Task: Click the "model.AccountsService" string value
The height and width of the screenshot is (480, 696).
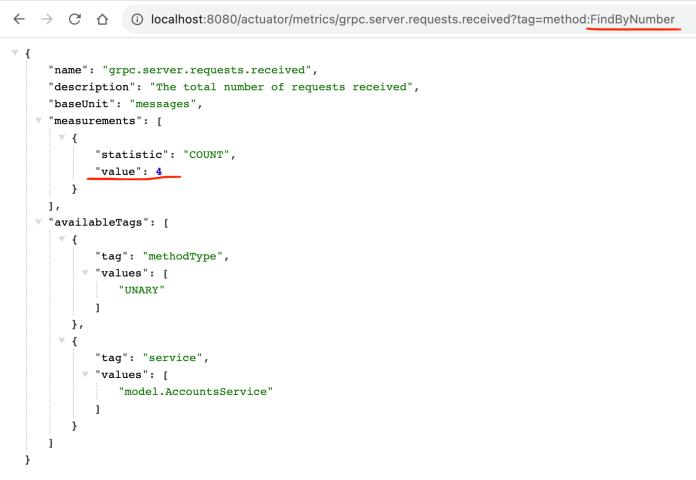Action: pos(195,392)
